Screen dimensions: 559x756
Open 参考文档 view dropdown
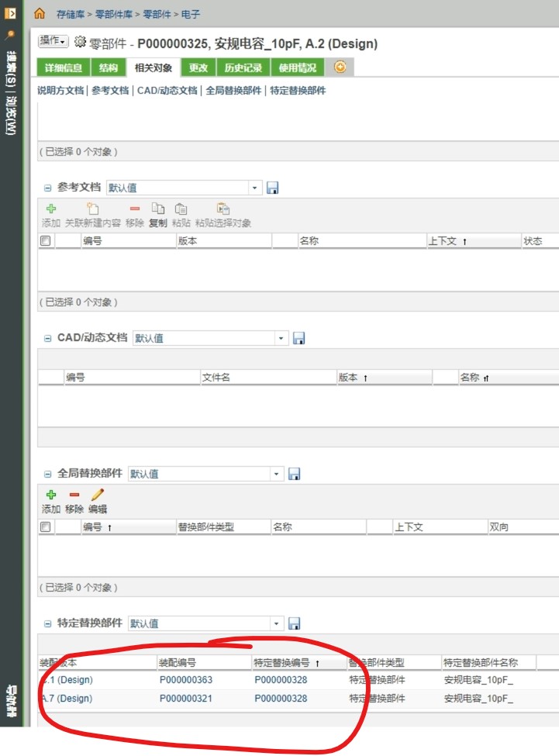254,188
